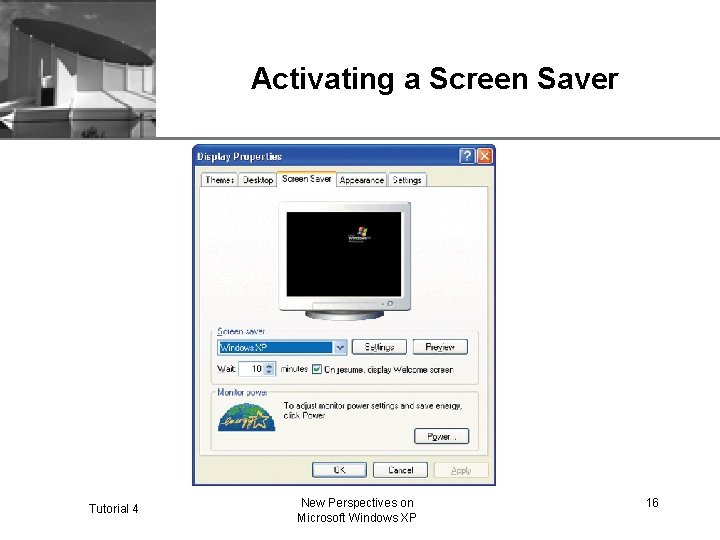The height and width of the screenshot is (540, 720).
Task: Click the Help question mark icon
Action: click(467, 156)
